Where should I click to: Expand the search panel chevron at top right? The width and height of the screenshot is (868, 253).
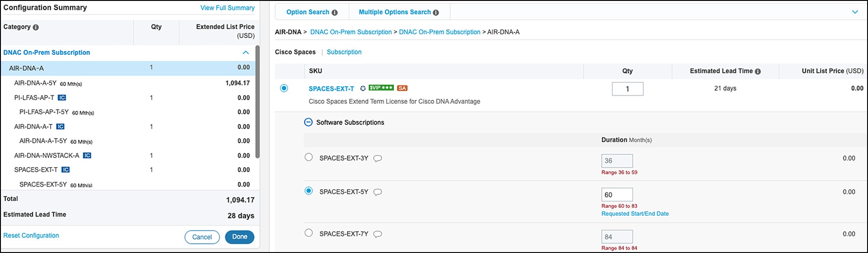(x=855, y=12)
